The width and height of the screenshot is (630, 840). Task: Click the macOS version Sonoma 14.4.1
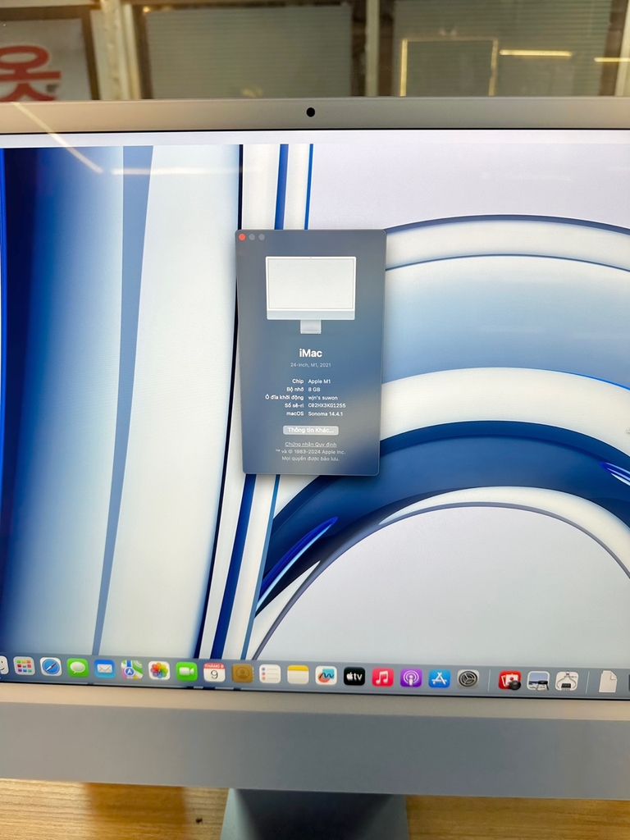[x=326, y=413]
